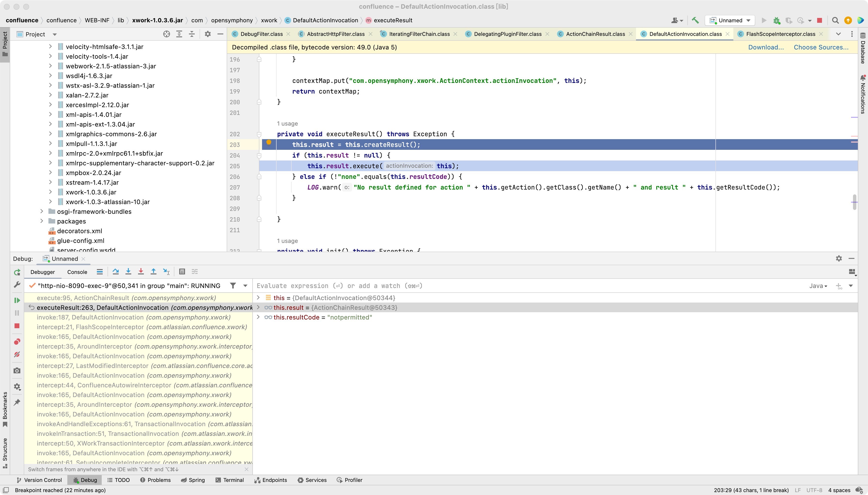Switch to the Console tab
Image resolution: width=868 pixels, height=495 pixels.
tap(77, 272)
